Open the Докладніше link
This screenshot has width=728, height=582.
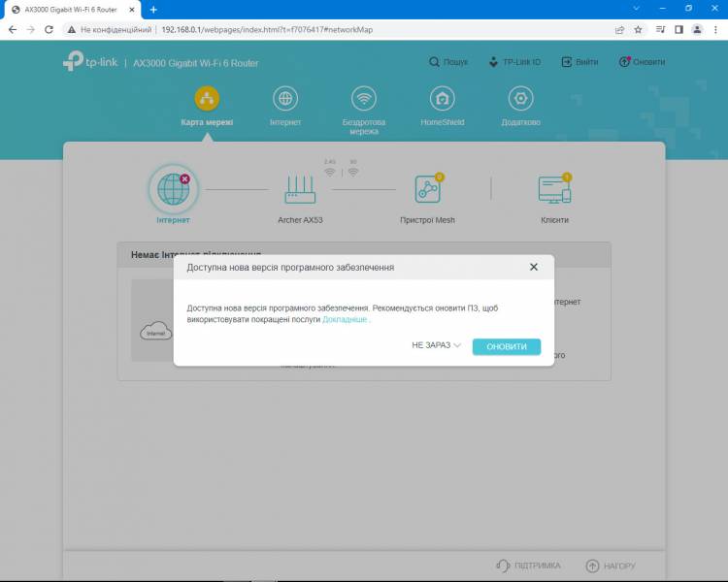click(x=345, y=320)
